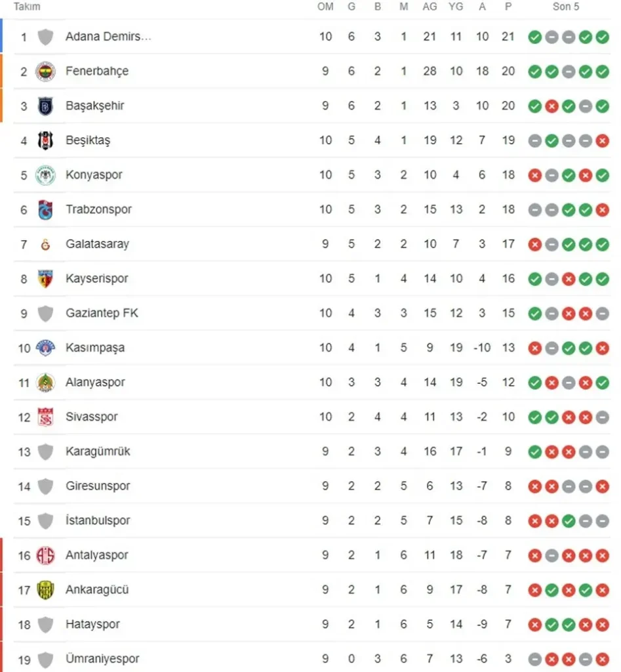
Task: Click the Konyaspor club crest
Action: pos(45,175)
